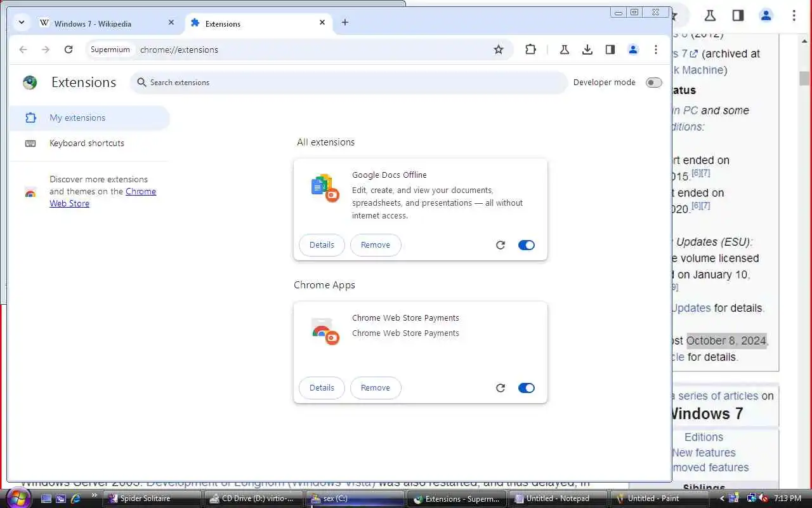Launch Internet Explorer from quick launch
Image resolution: width=812 pixels, height=508 pixels.
75,499
